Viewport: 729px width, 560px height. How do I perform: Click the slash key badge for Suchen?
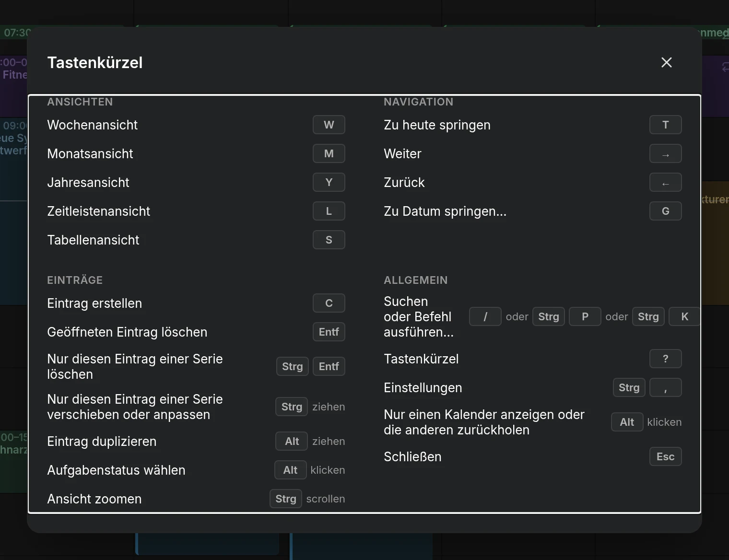pyautogui.click(x=485, y=316)
